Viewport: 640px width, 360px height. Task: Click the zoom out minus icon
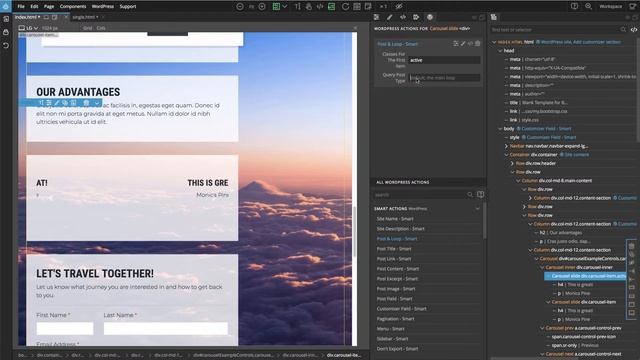coord(240,7)
